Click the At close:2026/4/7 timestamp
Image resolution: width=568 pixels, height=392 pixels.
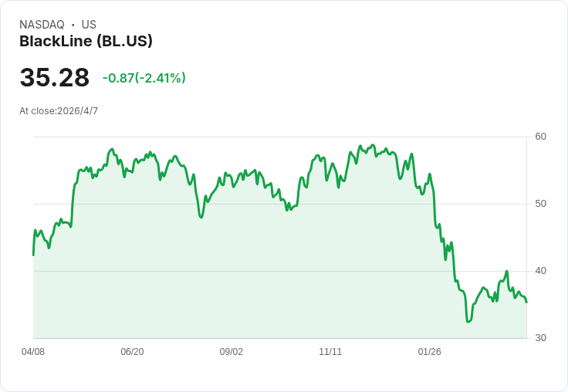[59, 111]
